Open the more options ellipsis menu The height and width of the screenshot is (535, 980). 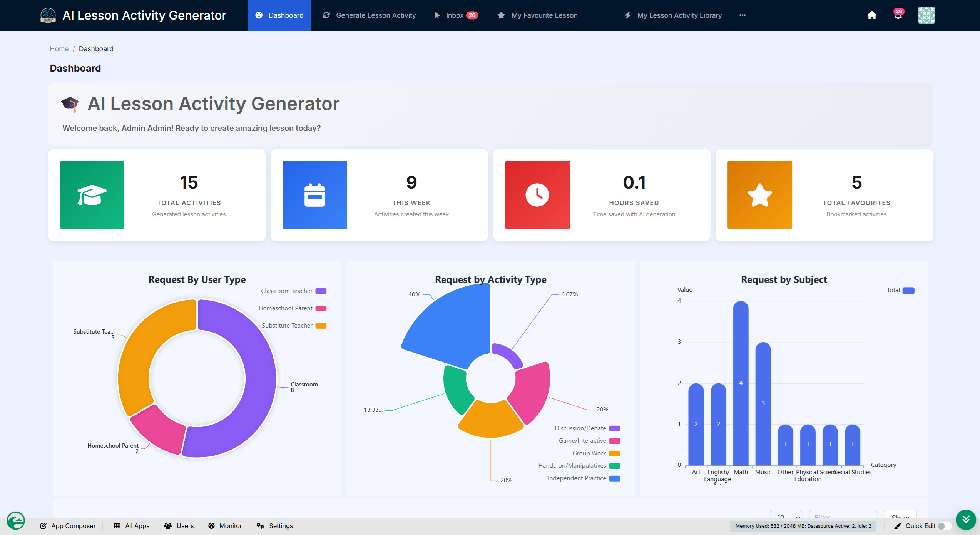point(743,15)
